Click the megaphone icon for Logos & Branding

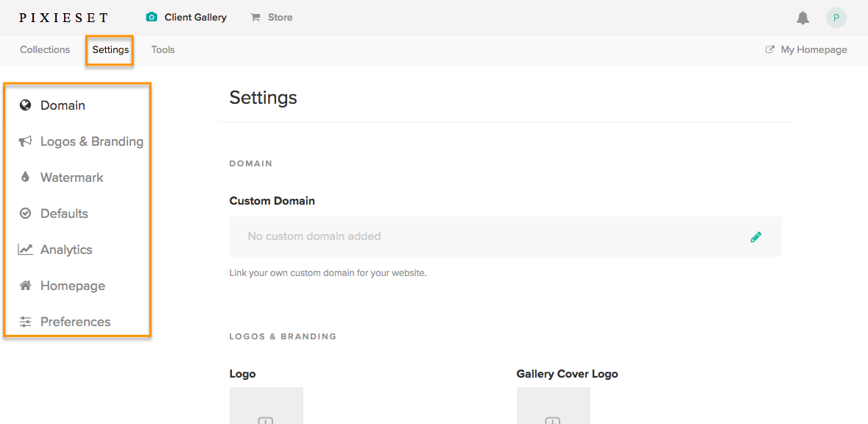click(x=25, y=142)
